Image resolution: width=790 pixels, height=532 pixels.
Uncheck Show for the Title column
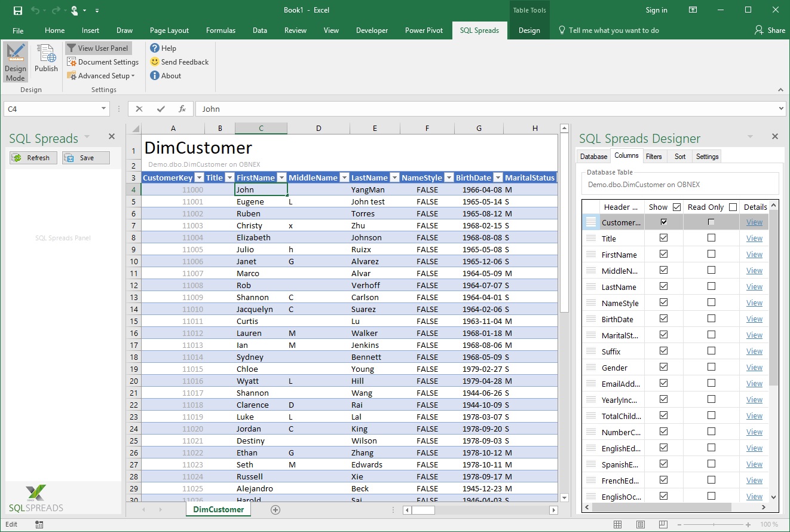click(x=663, y=238)
